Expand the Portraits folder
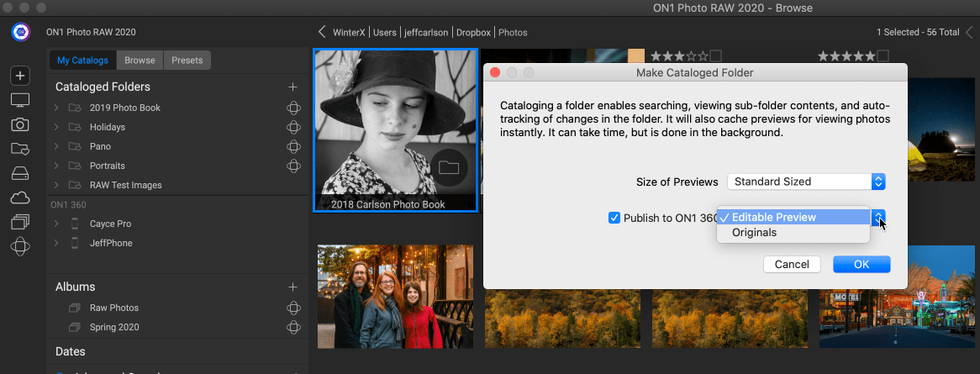Image resolution: width=980 pixels, height=374 pixels. [x=56, y=166]
